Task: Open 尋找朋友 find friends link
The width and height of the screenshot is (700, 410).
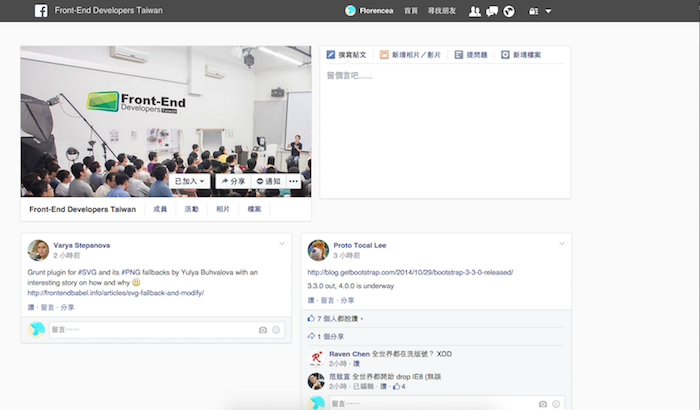Action: click(442, 11)
